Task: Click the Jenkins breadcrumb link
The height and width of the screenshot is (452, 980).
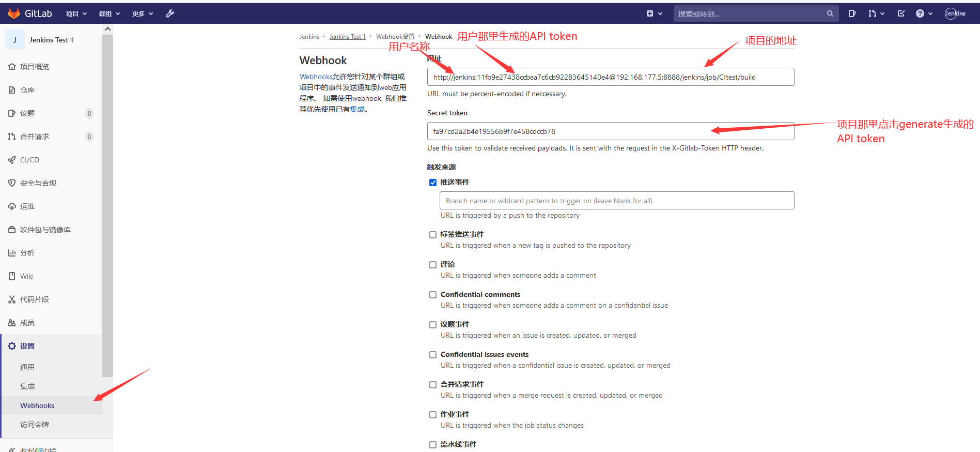Action: point(309,37)
